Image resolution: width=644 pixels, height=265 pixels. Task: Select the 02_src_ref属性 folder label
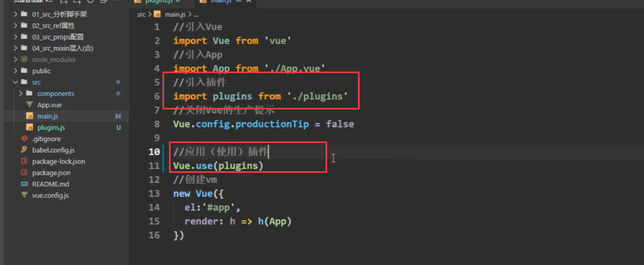point(54,26)
